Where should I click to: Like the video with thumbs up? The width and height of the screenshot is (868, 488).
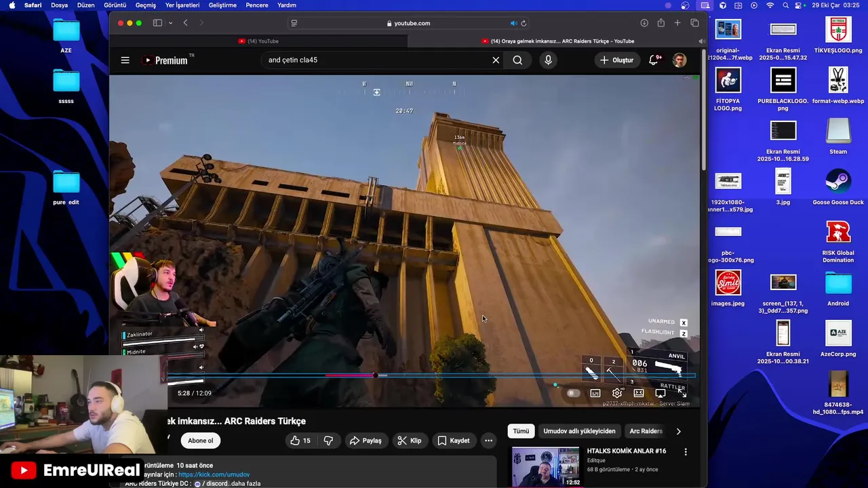(x=300, y=441)
